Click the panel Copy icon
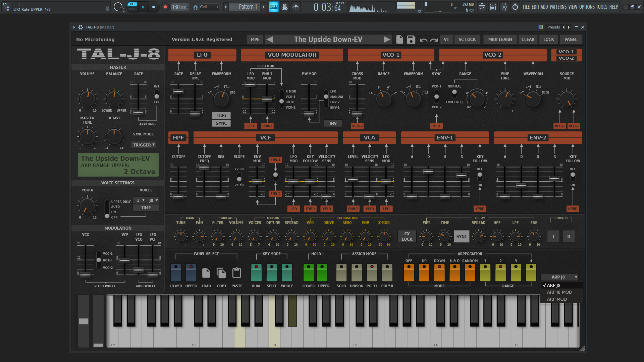 coord(221,273)
